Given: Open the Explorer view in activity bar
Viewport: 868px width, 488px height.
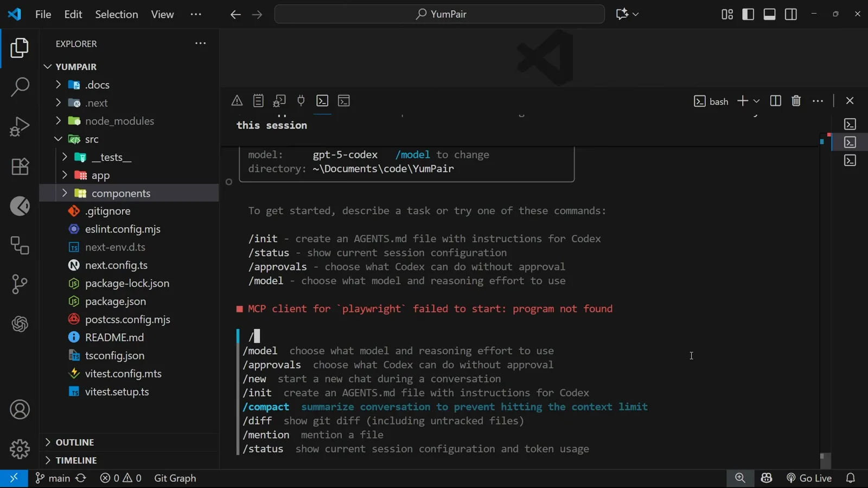Looking at the screenshot, I should [x=20, y=48].
